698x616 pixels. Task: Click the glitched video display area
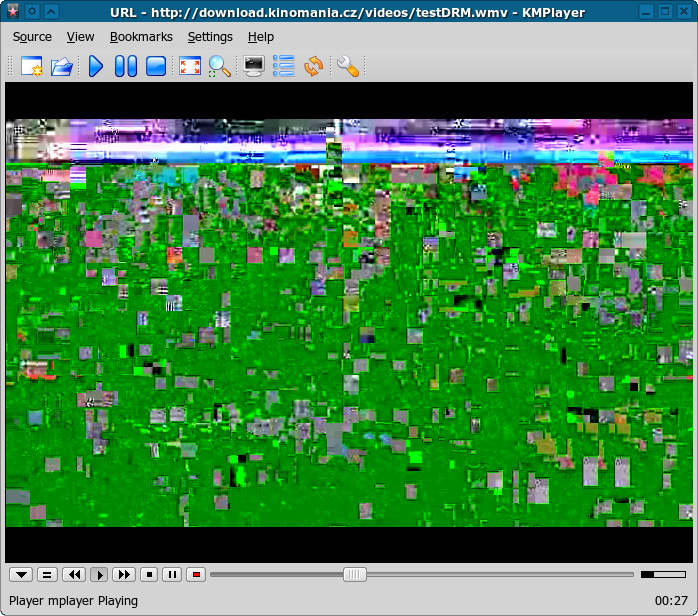click(349, 323)
